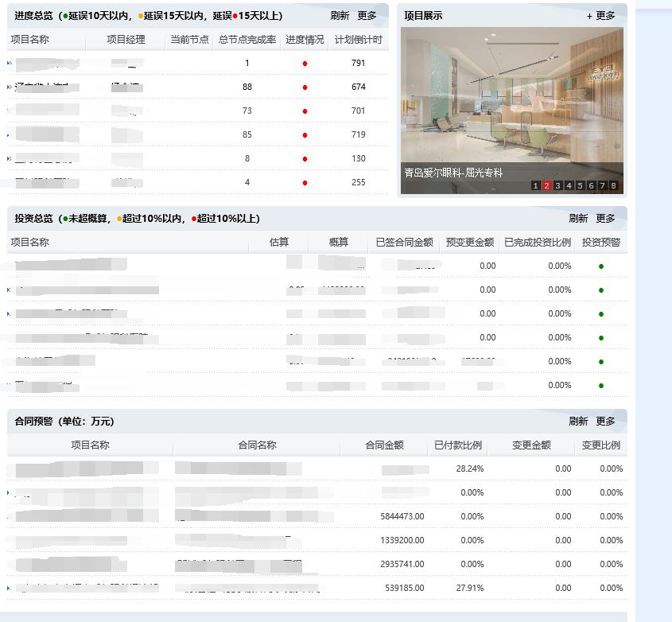Click the topmost green dot in 投资预警 column
The height and width of the screenshot is (622, 672).
pyautogui.click(x=601, y=266)
